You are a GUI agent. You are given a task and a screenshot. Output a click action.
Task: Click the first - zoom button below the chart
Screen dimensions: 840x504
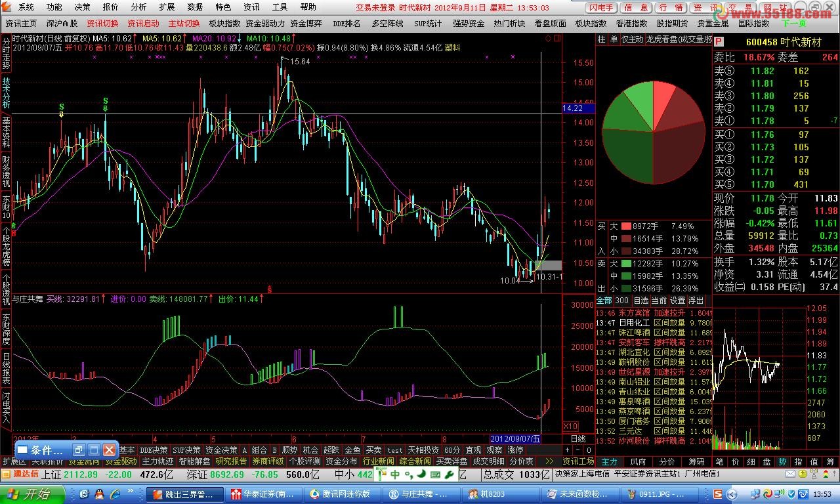tap(577, 450)
